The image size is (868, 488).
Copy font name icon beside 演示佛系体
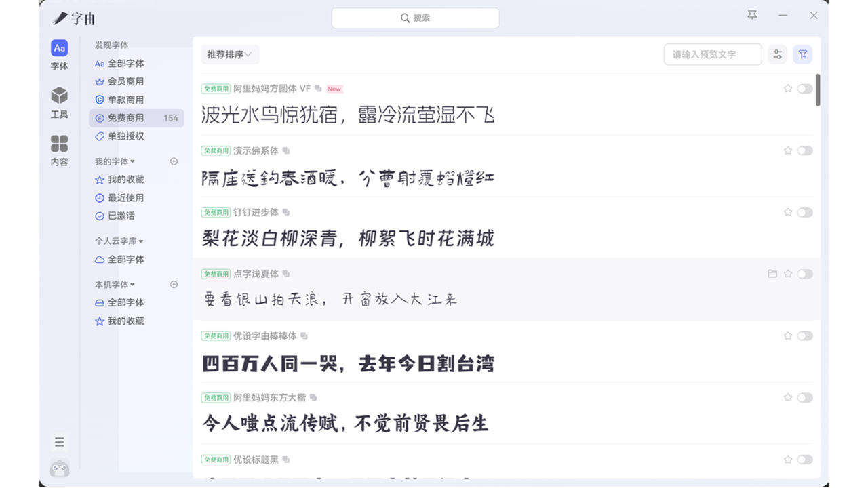[286, 151]
